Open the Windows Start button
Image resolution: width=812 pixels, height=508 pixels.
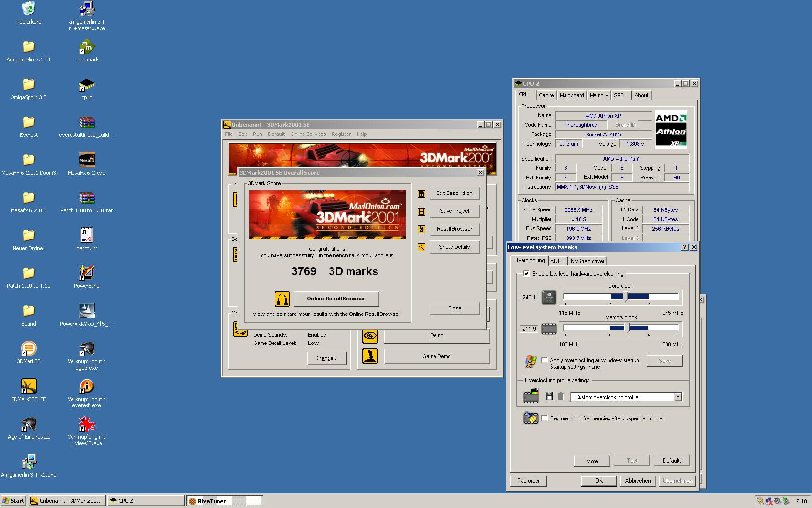(x=14, y=501)
